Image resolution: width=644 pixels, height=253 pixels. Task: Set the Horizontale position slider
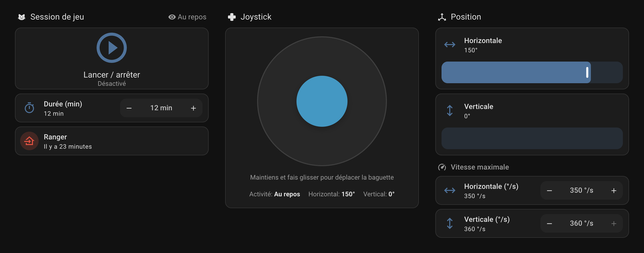[532, 73]
